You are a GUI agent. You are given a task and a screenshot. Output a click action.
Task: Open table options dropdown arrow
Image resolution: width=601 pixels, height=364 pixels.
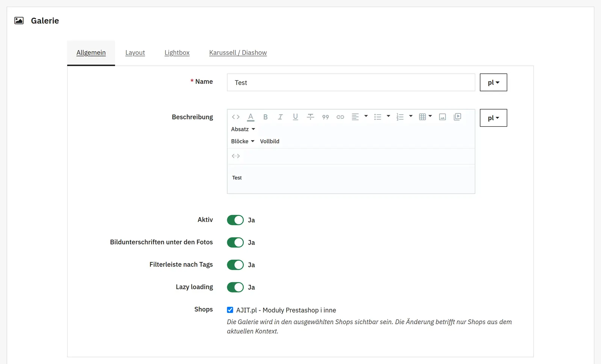point(430,116)
